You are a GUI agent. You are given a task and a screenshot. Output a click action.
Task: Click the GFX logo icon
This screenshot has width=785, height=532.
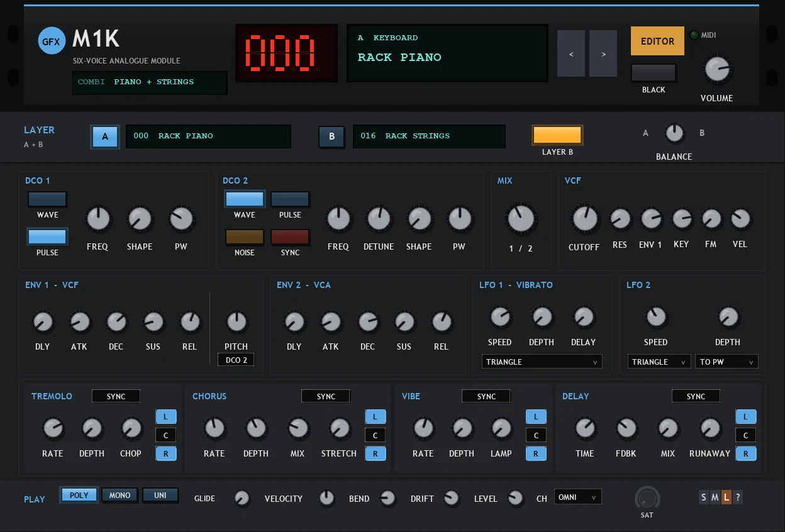tap(51, 42)
